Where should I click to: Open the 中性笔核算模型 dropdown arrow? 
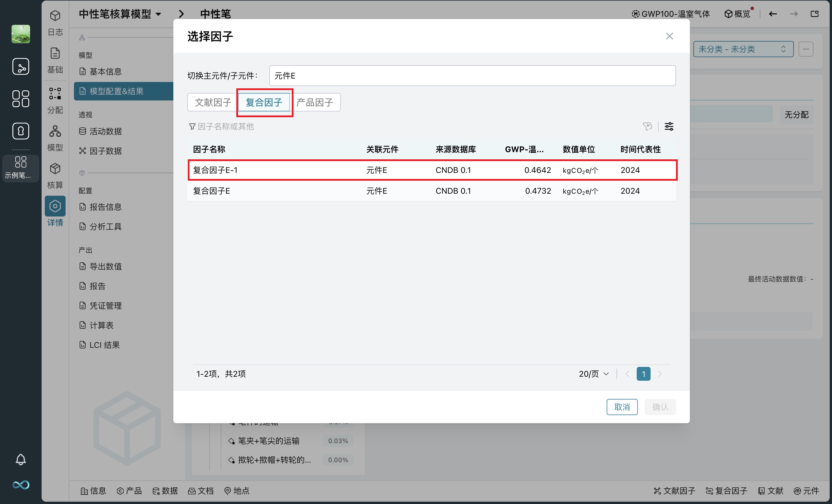(x=158, y=14)
